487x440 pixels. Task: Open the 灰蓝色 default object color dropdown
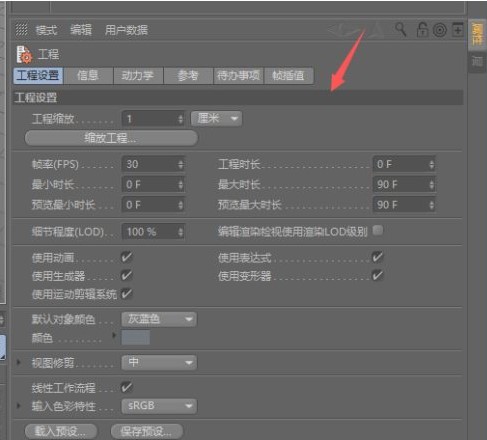coord(159,319)
